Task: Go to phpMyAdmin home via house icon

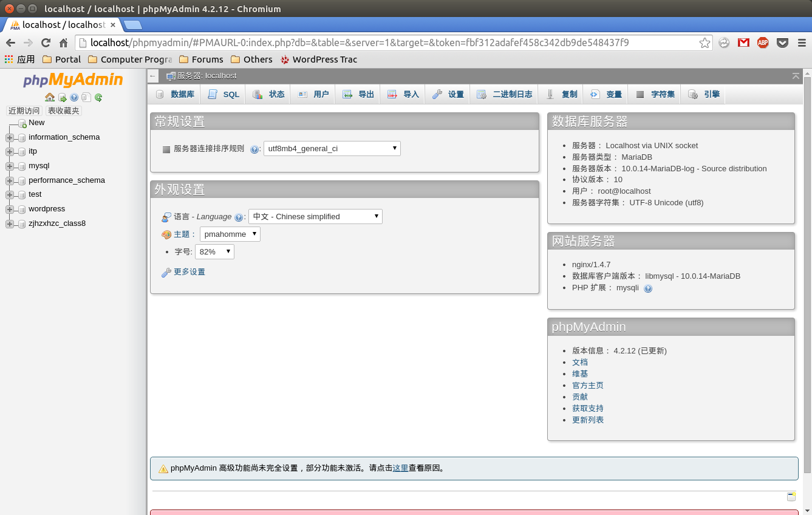Action: click(x=50, y=97)
